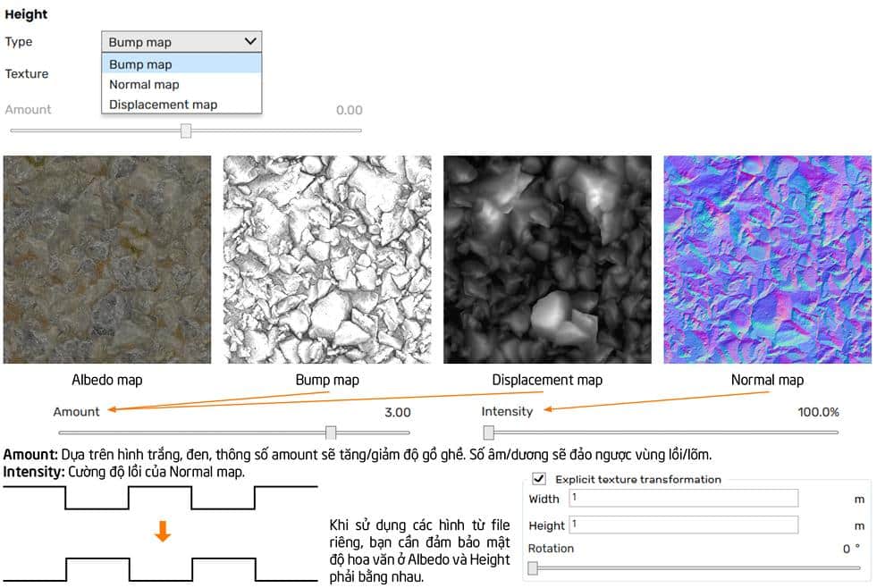Viewport: 885px width, 588px height.
Task: Click the Explicit texture transformation label
Action: coord(637,480)
